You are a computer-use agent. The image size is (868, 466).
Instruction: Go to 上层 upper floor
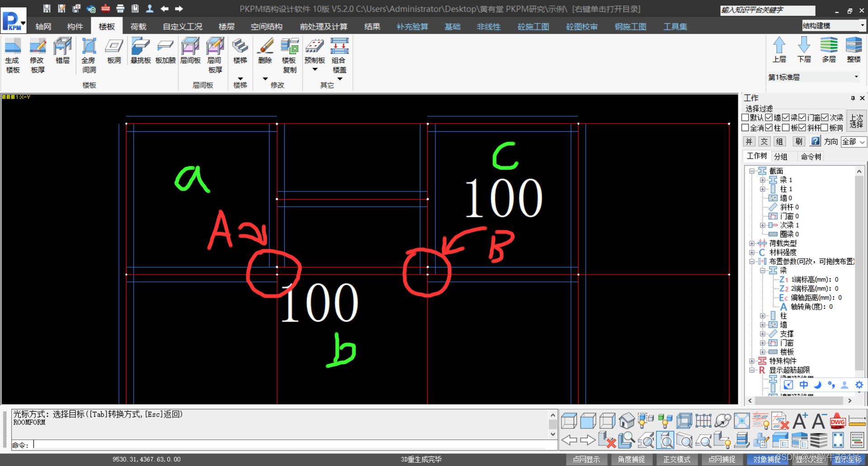pyautogui.click(x=779, y=50)
